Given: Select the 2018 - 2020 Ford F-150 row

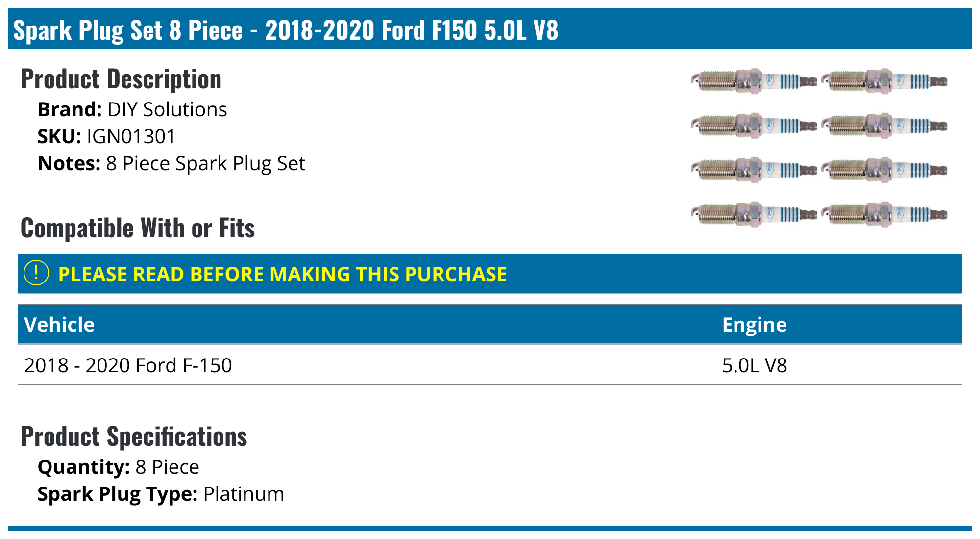Looking at the screenshot, I should (x=128, y=365).
